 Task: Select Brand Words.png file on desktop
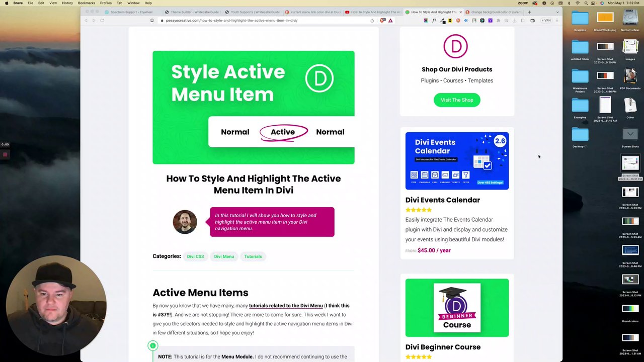tap(605, 19)
